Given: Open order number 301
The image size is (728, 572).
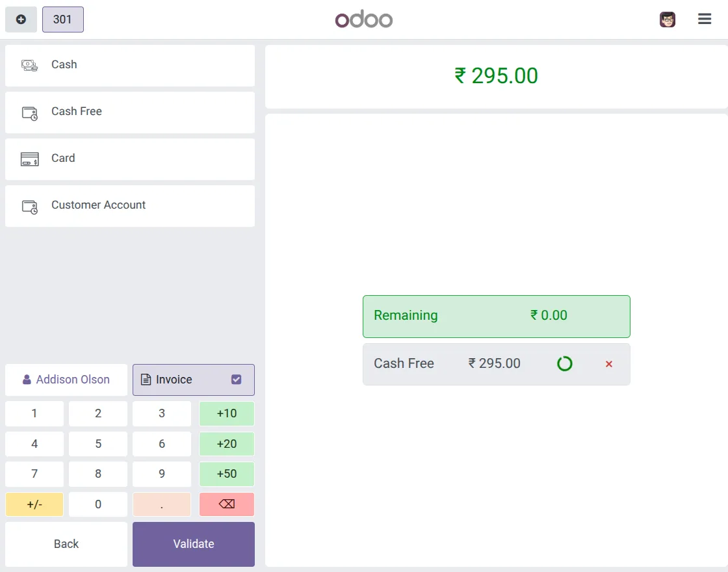Looking at the screenshot, I should (x=62, y=19).
